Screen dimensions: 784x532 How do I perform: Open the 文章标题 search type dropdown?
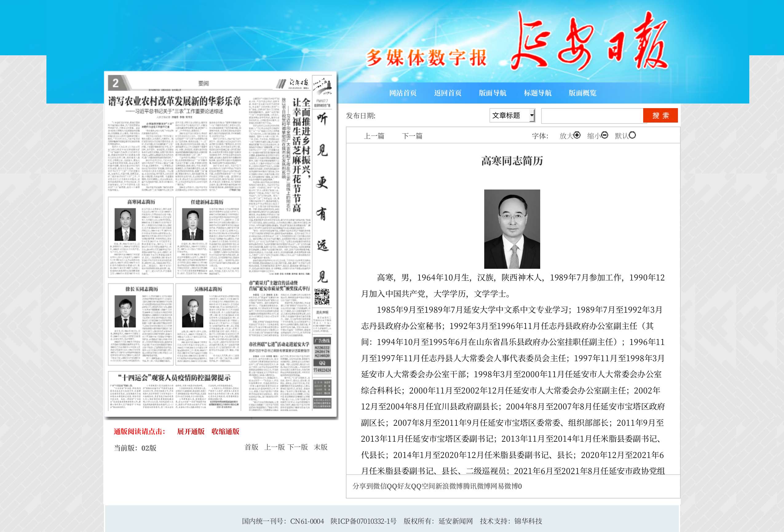[512, 115]
